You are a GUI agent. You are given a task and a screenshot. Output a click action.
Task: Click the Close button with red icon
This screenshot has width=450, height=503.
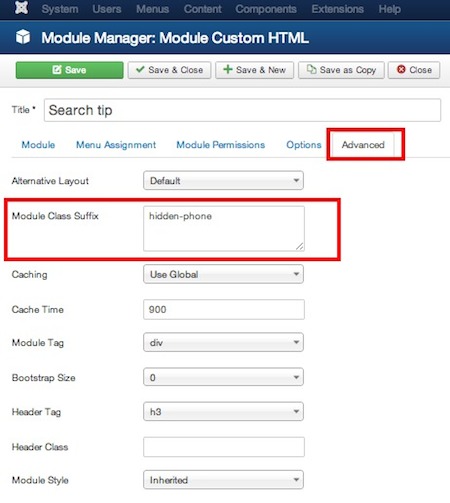click(x=414, y=70)
